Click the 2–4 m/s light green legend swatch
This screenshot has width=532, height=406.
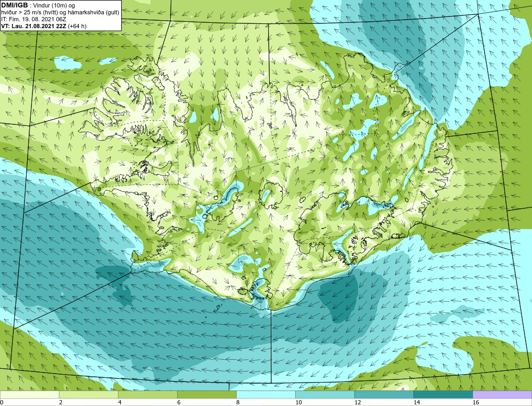point(88,394)
